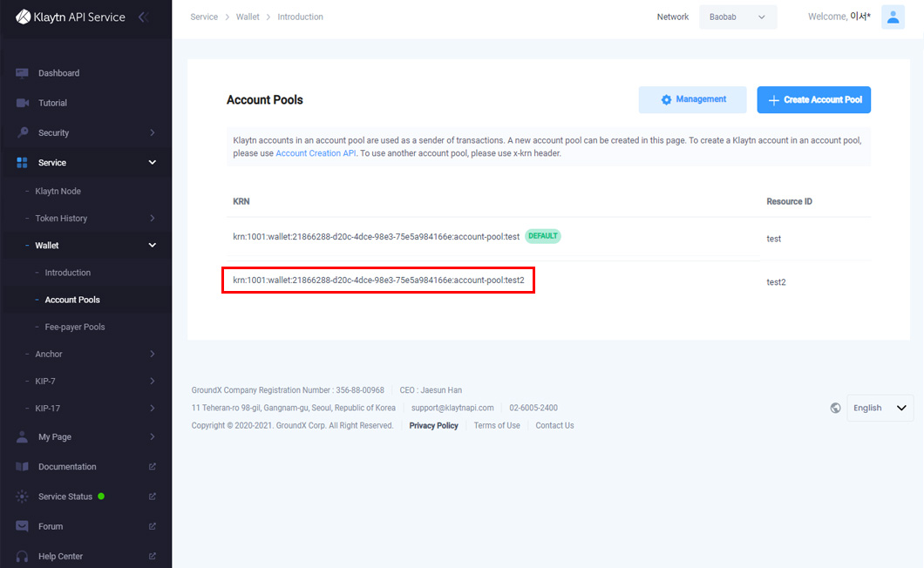Expand the Token History chevron
This screenshot has width=924, height=568.
click(152, 218)
